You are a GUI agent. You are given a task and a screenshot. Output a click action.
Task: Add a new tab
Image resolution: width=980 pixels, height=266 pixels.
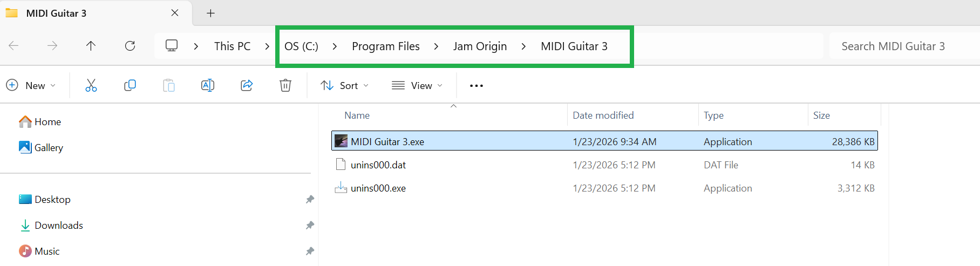click(x=211, y=13)
